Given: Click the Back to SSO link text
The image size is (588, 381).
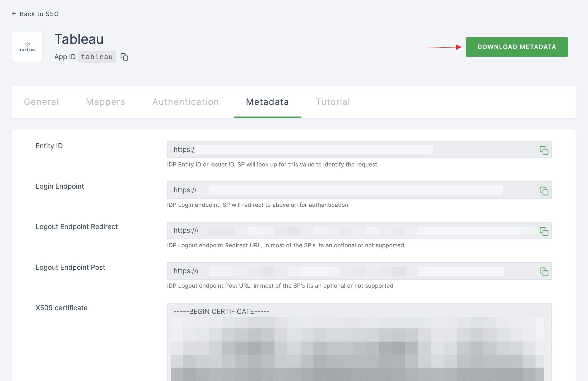Looking at the screenshot, I should pos(39,14).
